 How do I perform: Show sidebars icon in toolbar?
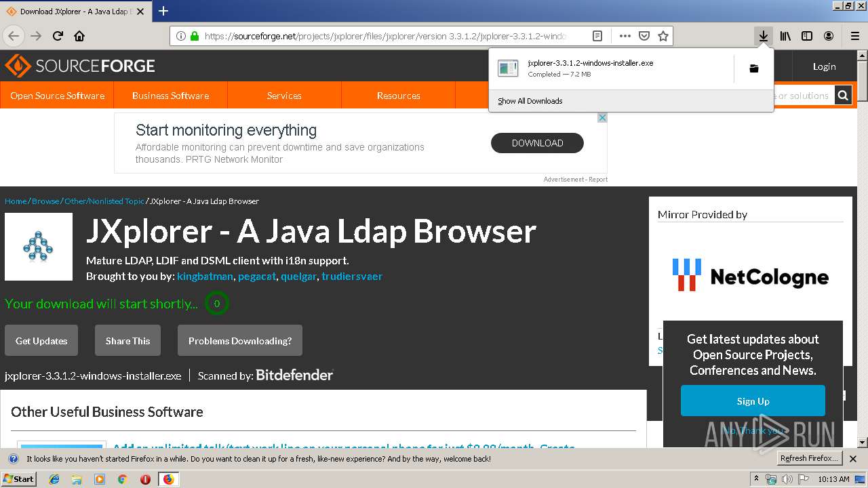807,36
